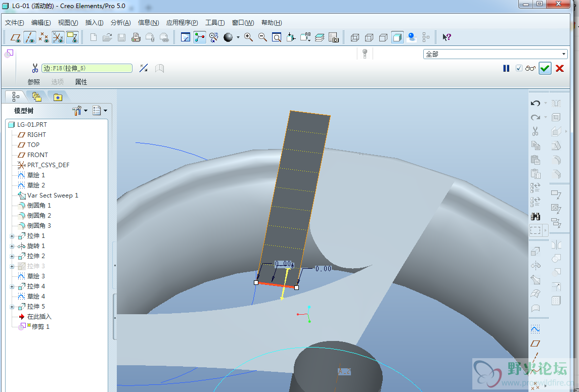This screenshot has width=579, height=392.
Task: Toggle coordinate systems display
Action: [x=58, y=37]
